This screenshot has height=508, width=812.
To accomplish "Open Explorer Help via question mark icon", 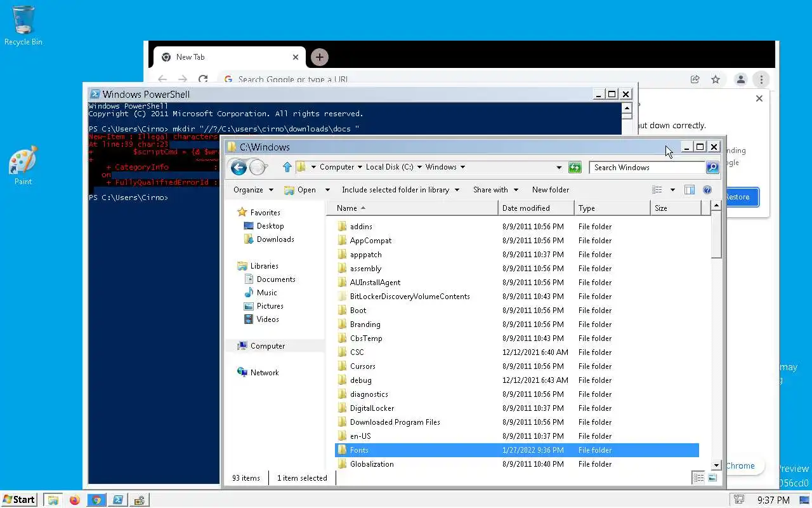I will coord(707,190).
